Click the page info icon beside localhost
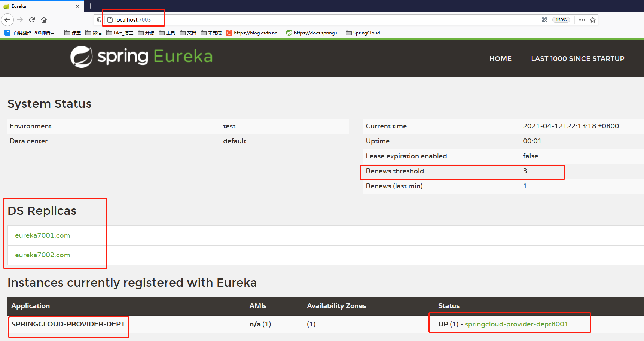Viewport: 644px width, 341px height. point(110,20)
